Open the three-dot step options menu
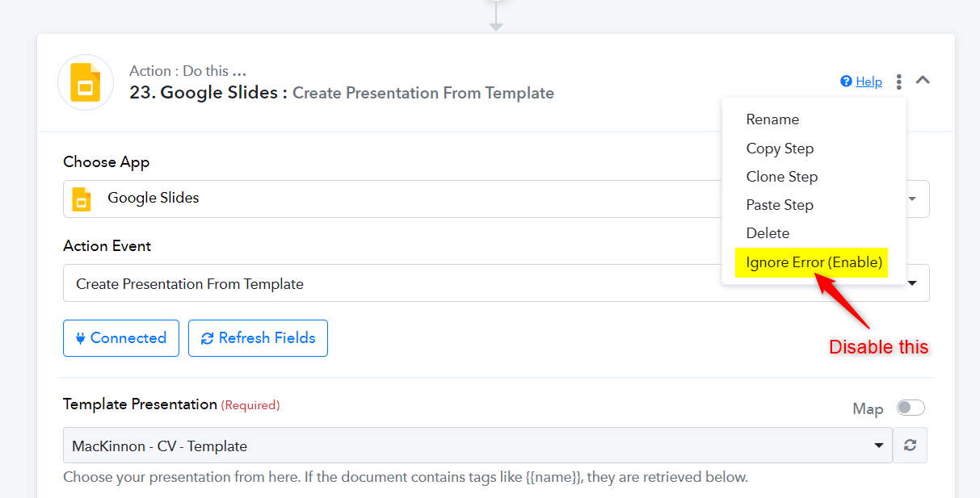980x498 pixels. (899, 82)
